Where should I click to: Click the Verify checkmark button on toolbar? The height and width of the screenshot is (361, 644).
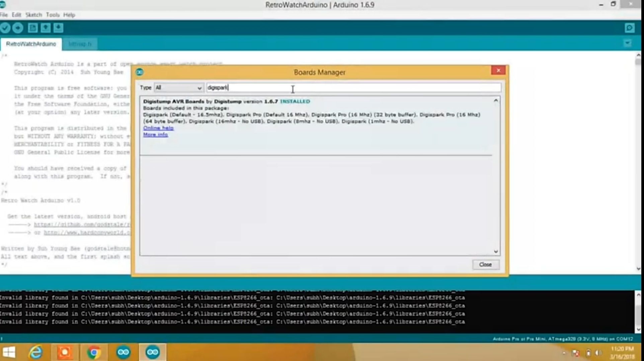click(x=5, y=28)
